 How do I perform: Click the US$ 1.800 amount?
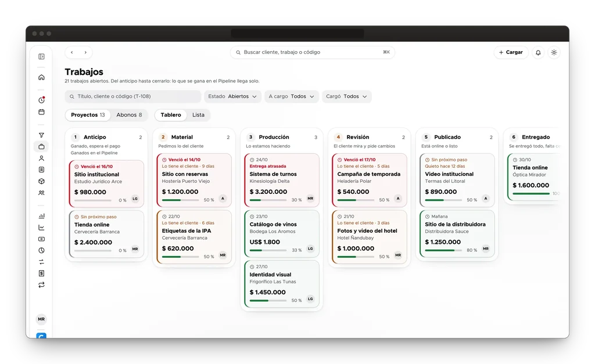click(265, 242)
